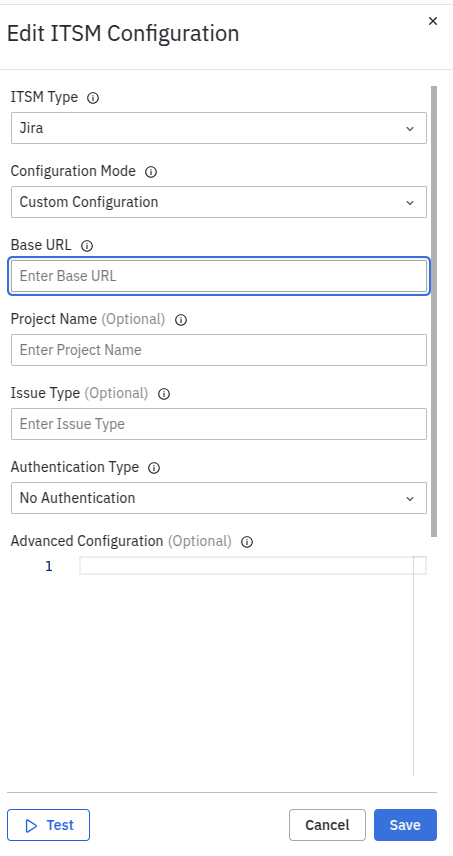Viewport: 453px width, 856px height.
Task: Focus the Enter Base URL field
Action: (x=219, y=276)
